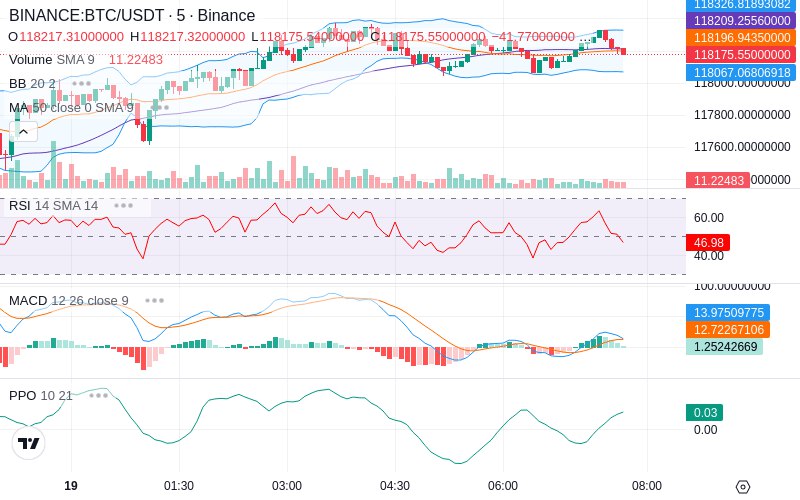This screenshot has width=800, height=500.
Task: Collapse indicator legend with chevron button
Action: tap(23, 132)
